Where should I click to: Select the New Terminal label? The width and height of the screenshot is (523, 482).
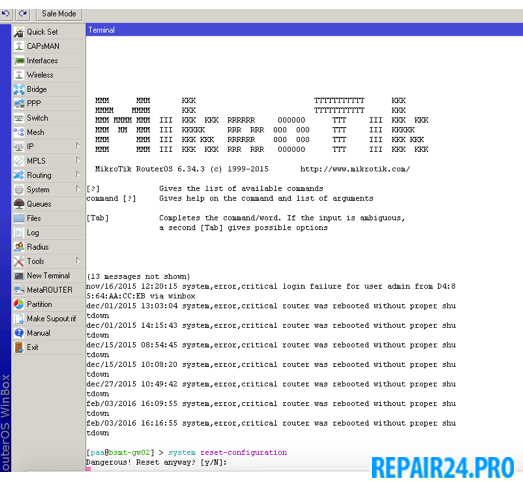coord(48,276)
